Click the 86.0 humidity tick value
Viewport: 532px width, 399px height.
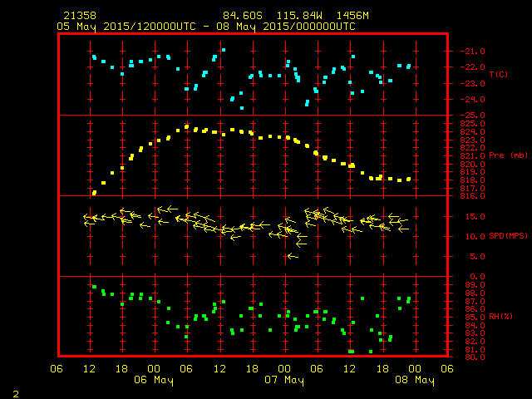coord(475,308)
